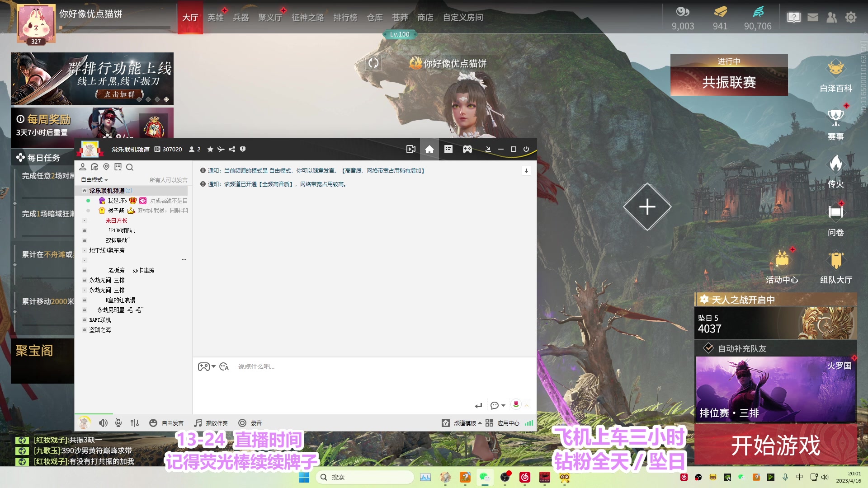
Task: Click the three-dot more menu in channel list
Action: point(184,260)
